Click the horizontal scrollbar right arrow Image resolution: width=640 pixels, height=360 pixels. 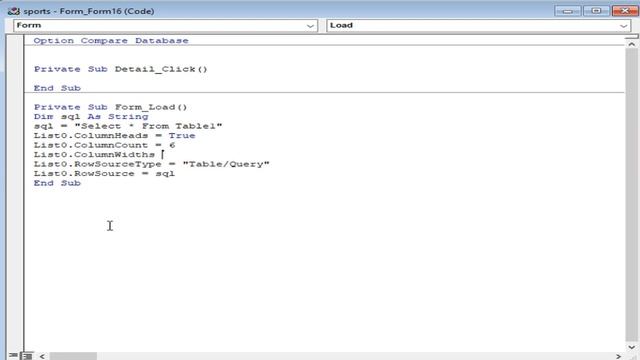point(618,356)
